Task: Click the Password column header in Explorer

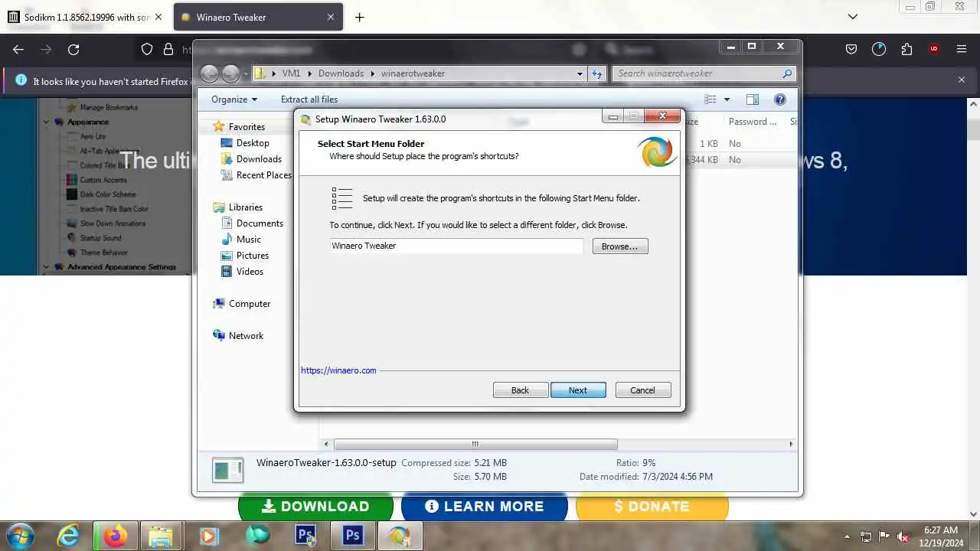Action: pos(753,122)
